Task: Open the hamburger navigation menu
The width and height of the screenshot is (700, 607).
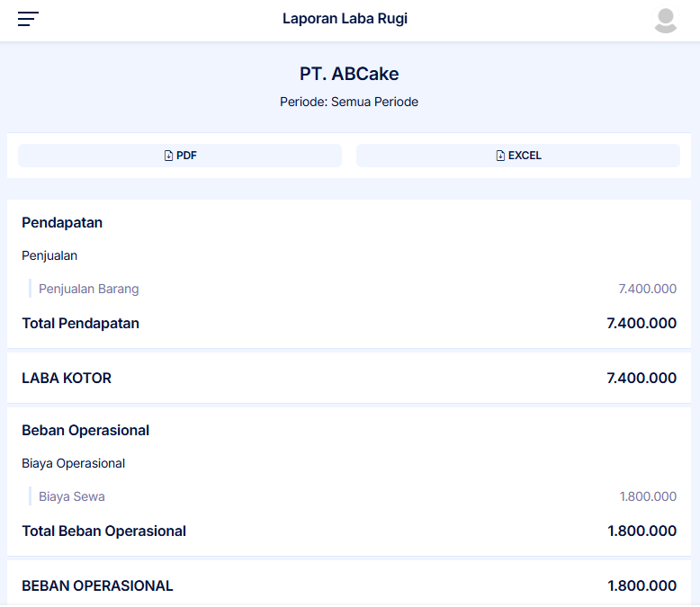Action: click(x=29, y=19)
